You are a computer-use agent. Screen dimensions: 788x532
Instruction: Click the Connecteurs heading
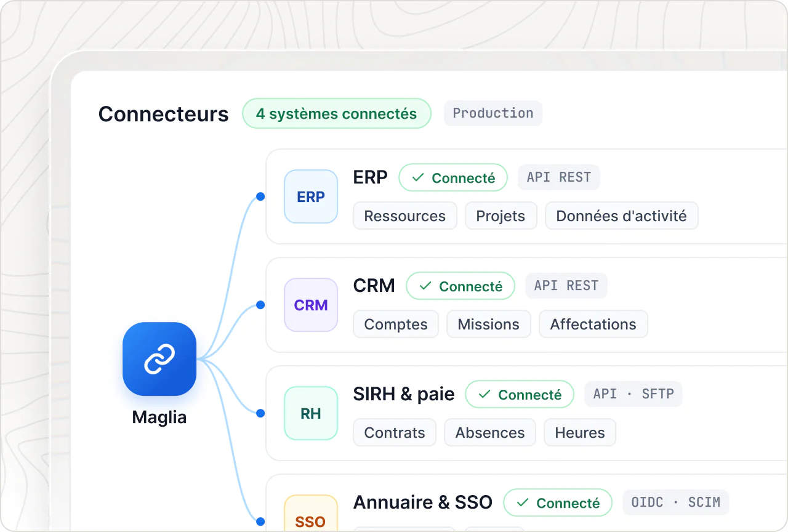(164, 114)
